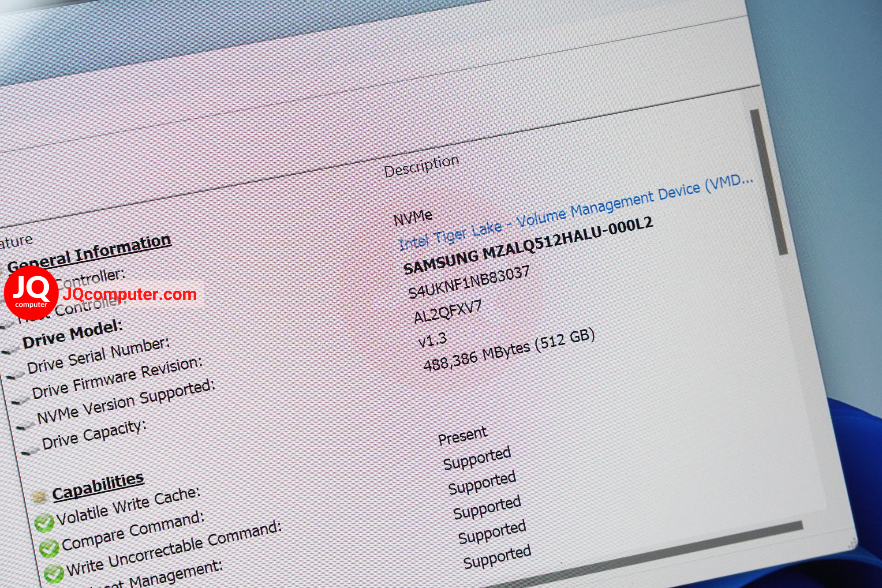Viewport: 882px width, 588px height.
Task: Click the drive icon beside NVMe Version Supported
Action: [25, 426]
